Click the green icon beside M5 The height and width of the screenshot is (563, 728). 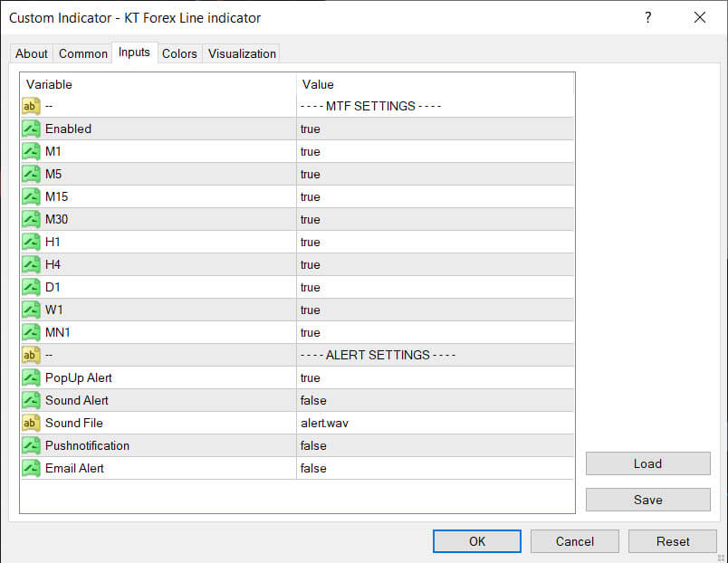tap(31, 174)
